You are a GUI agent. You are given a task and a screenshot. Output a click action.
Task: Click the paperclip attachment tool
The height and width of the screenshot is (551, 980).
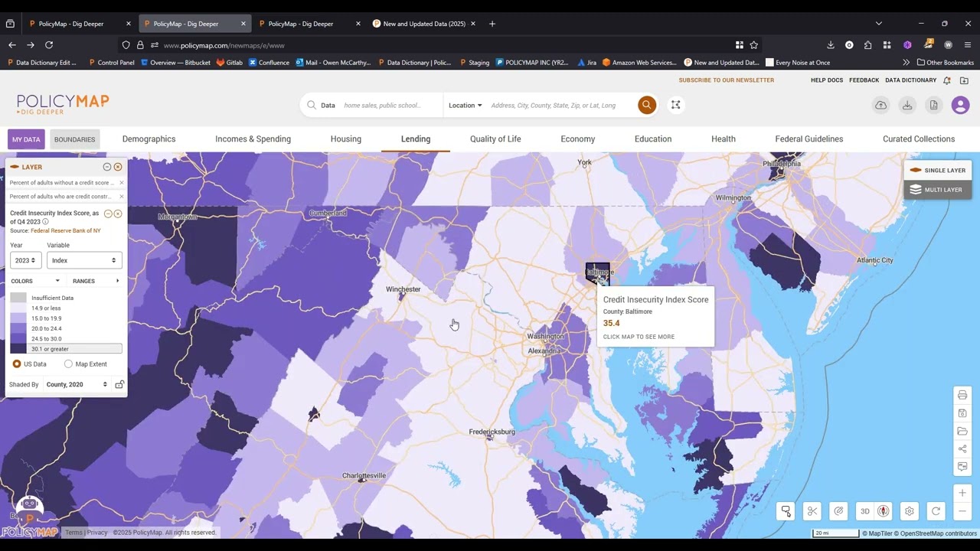[838, 511]
